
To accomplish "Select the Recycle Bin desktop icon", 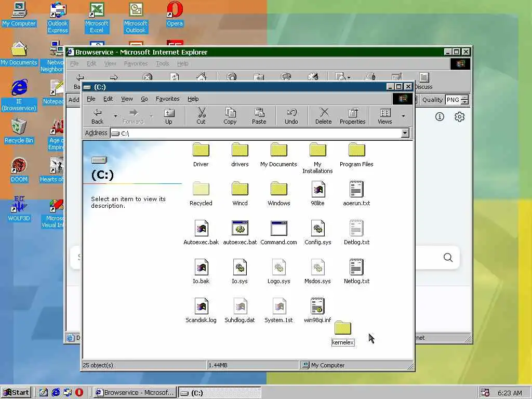I will click(19, 131).
